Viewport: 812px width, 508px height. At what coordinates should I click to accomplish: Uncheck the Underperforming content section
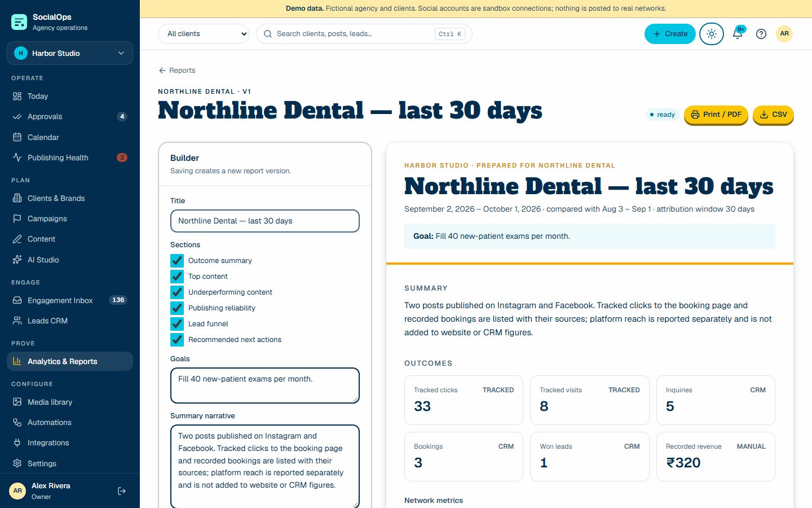pos(177,292)
